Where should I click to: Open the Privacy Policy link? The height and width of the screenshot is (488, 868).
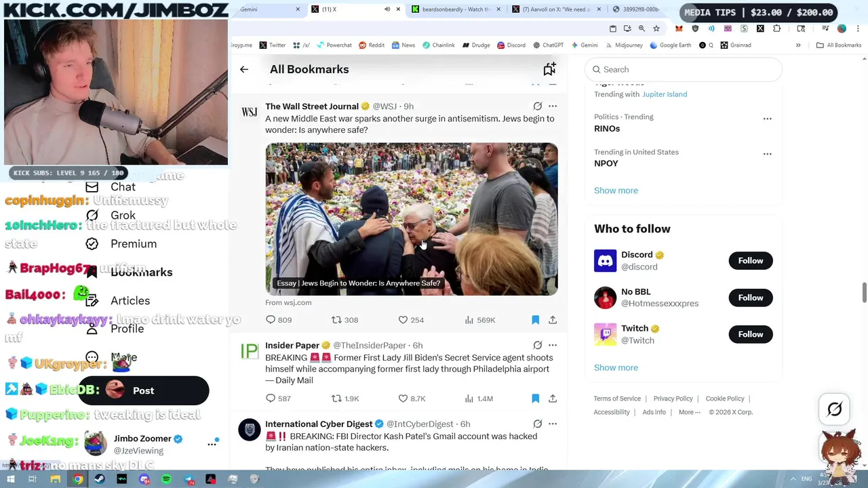point(673,399)
